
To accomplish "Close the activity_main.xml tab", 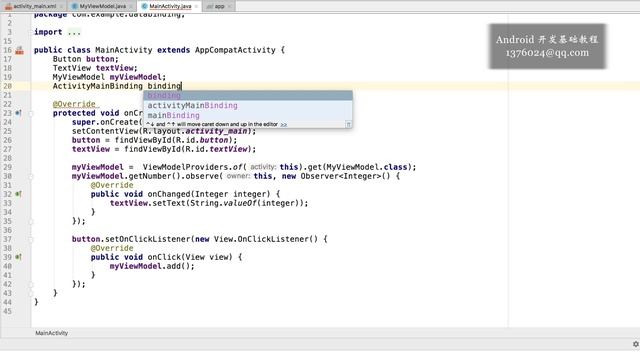I will (61, 7).
